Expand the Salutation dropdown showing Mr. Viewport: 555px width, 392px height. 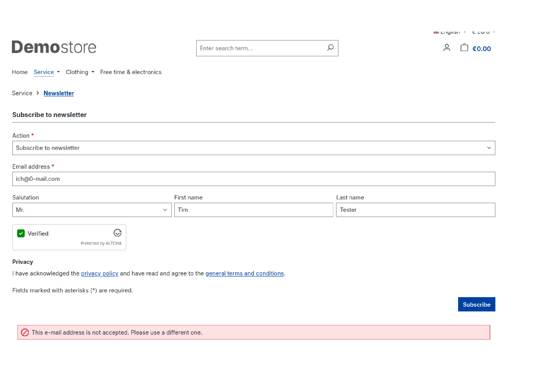[92, 210]
